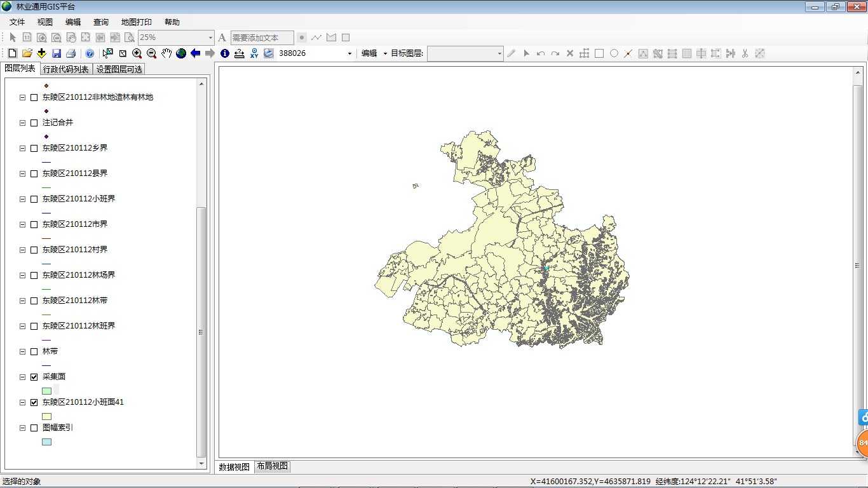Click the redo arrow in edit toolbar
This screenshot has width=868, height=488.
tap(555, 53)
